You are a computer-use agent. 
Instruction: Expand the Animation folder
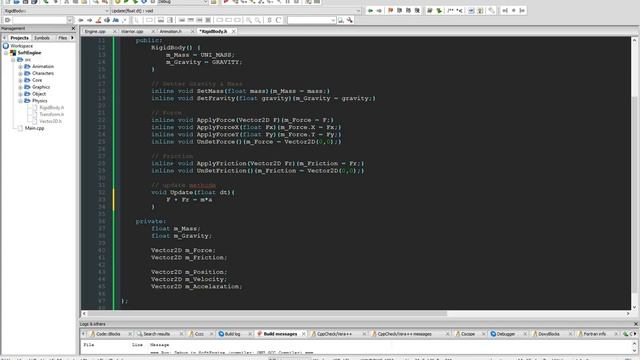pos(20,67)
